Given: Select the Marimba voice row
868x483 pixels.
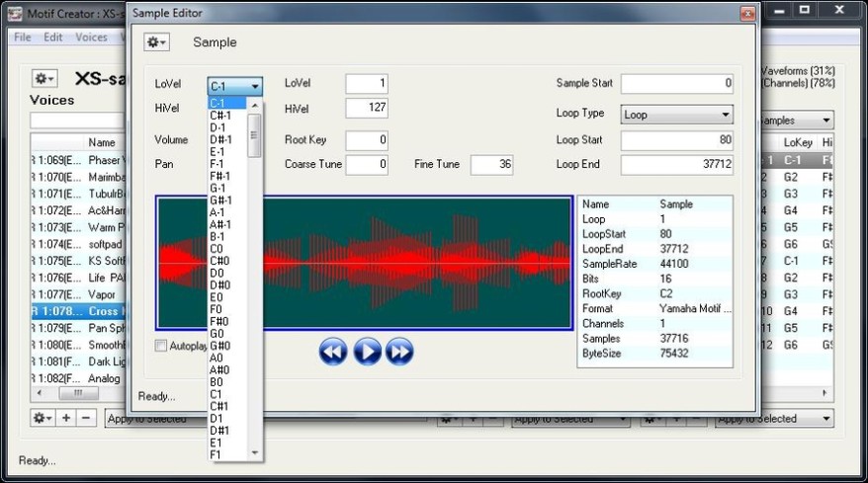Looking at the screenshot, I should click(78, 177).
